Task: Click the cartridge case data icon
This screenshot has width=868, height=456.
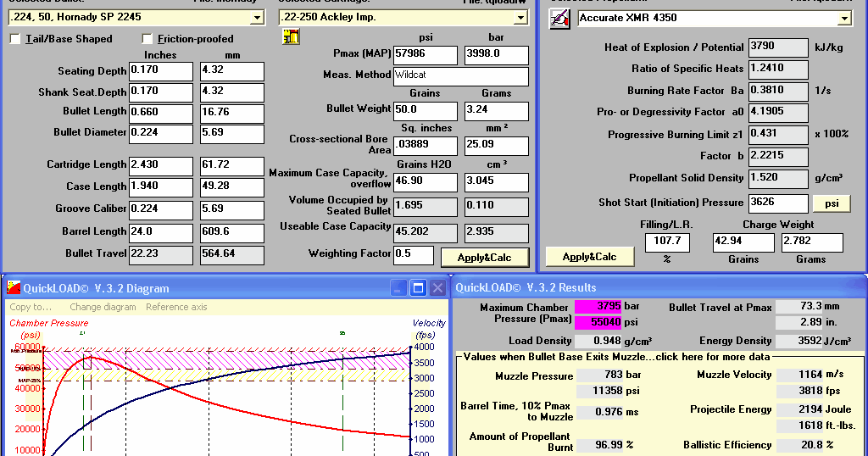Action: tap(291, 37)
